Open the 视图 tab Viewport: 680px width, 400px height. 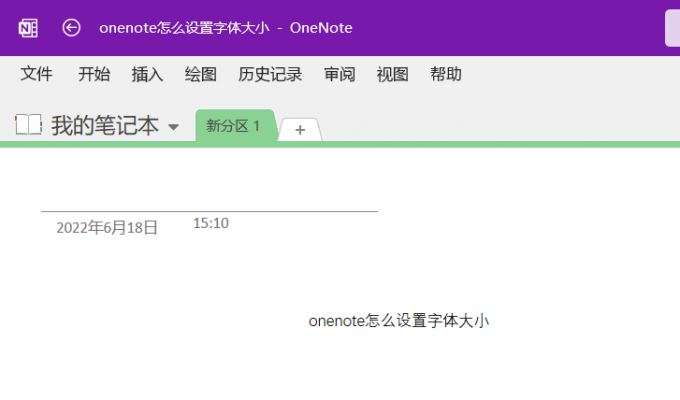coord(392,74)
